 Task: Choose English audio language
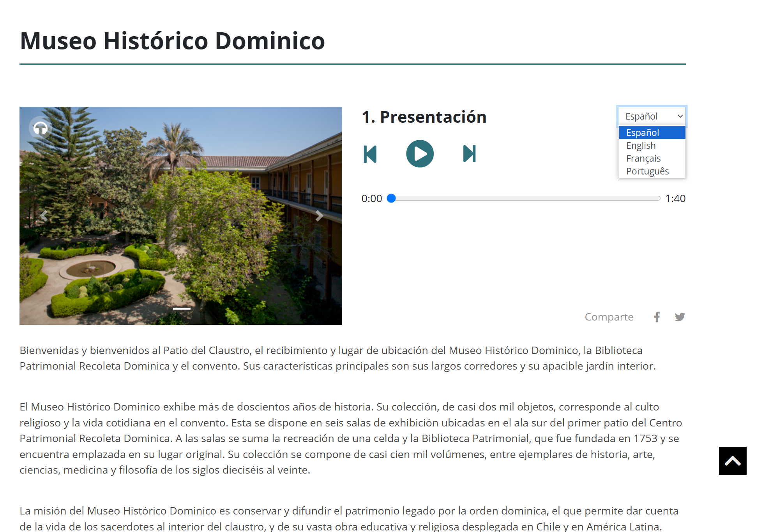click(652, 146)
